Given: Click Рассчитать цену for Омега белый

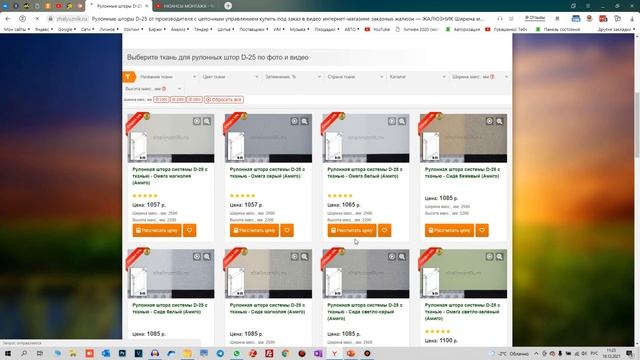Looking at the screenshot, I should [352, 230].
